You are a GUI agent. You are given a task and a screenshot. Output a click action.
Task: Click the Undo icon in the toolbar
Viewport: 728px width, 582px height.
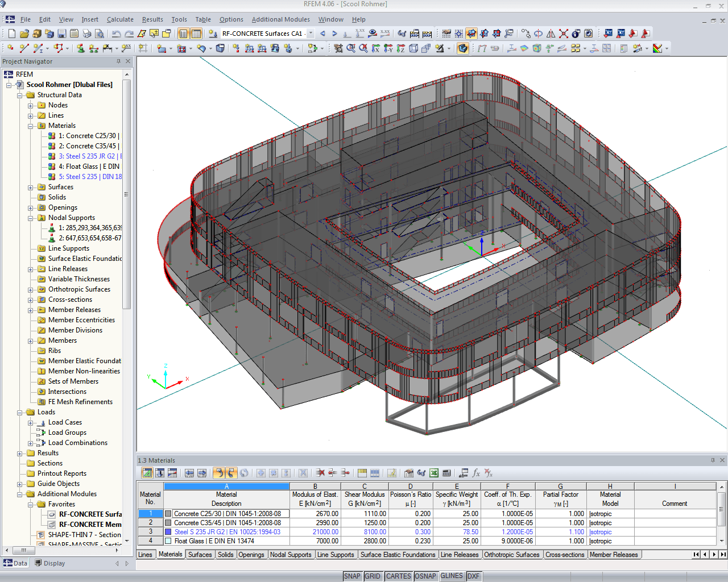coord(116,33)
